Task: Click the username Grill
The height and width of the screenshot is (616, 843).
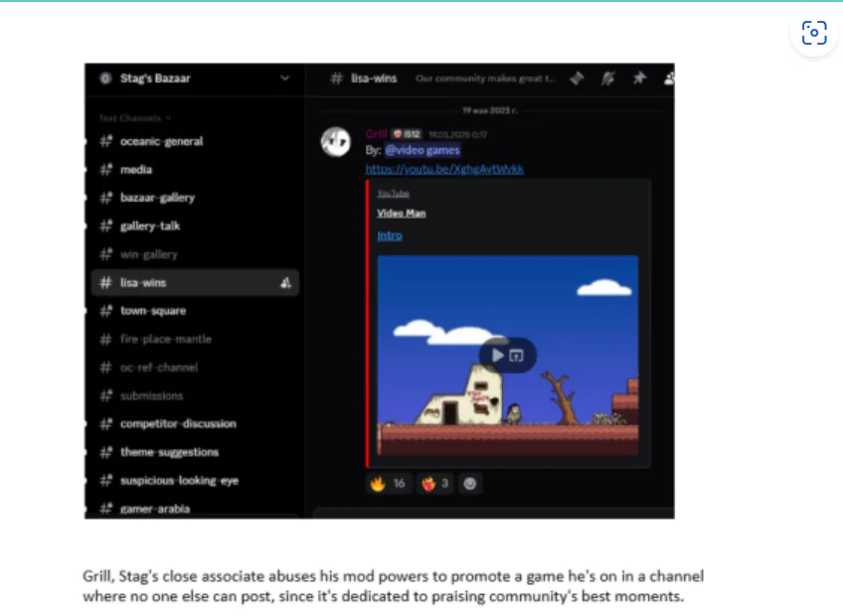Action: [x=376, y=134]
